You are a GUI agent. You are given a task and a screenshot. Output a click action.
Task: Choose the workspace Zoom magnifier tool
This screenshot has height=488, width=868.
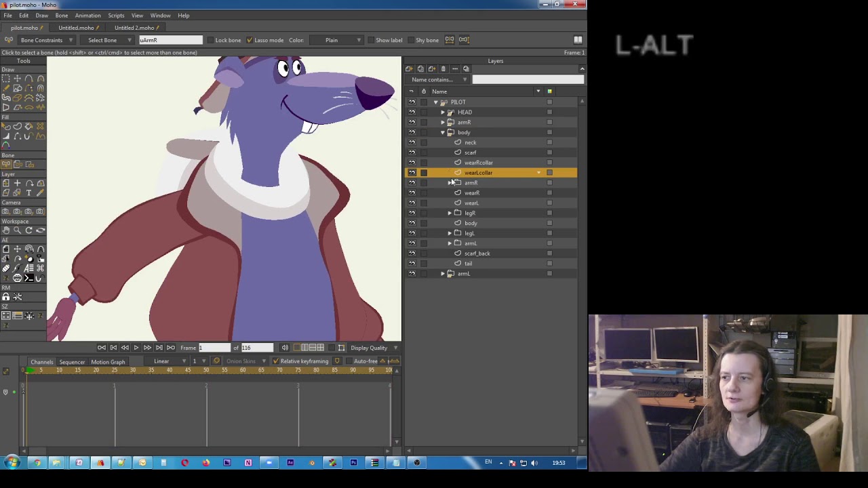[x=18, y=230]
